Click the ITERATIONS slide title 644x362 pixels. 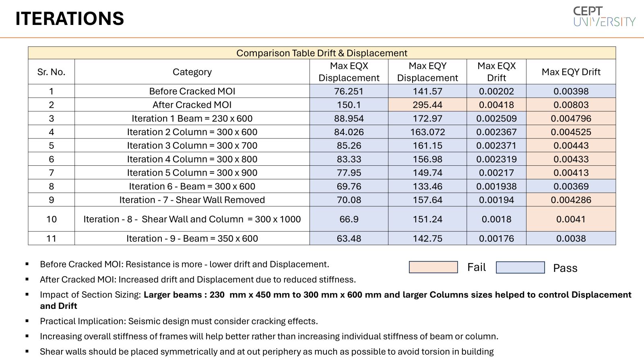tap(70, 19)
